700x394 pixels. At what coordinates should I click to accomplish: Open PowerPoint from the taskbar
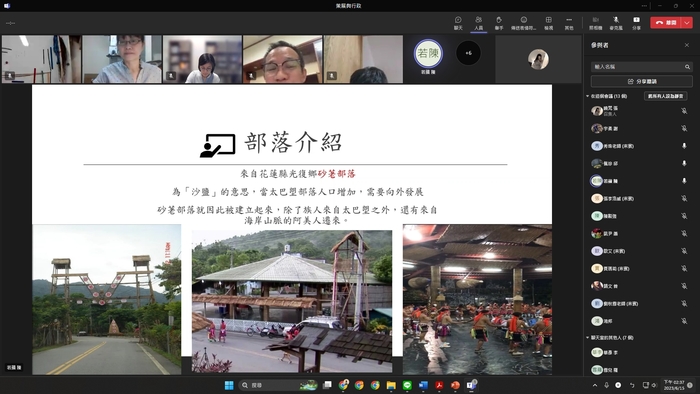coord(455,385)
